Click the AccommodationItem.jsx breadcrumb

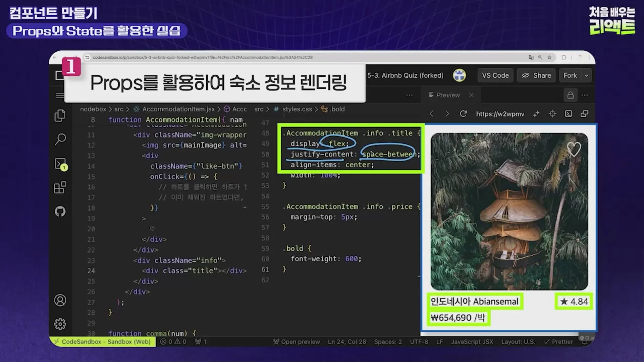pyautogui.click(x=178, y=109)
